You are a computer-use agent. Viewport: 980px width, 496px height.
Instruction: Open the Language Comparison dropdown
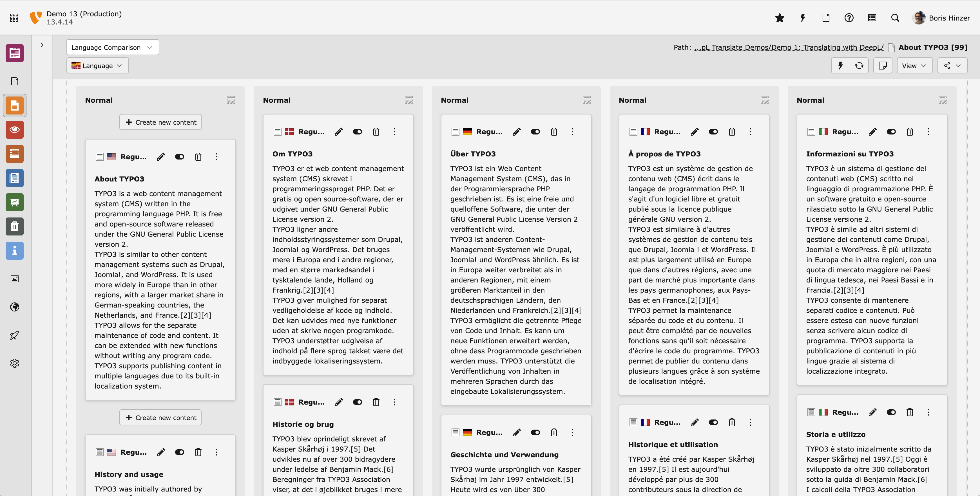(x=113, y=47)
